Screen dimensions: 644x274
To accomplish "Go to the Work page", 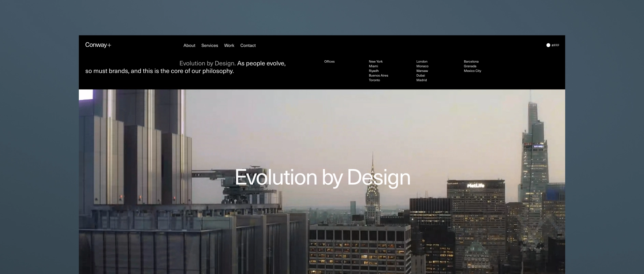I will coord(229,45).
